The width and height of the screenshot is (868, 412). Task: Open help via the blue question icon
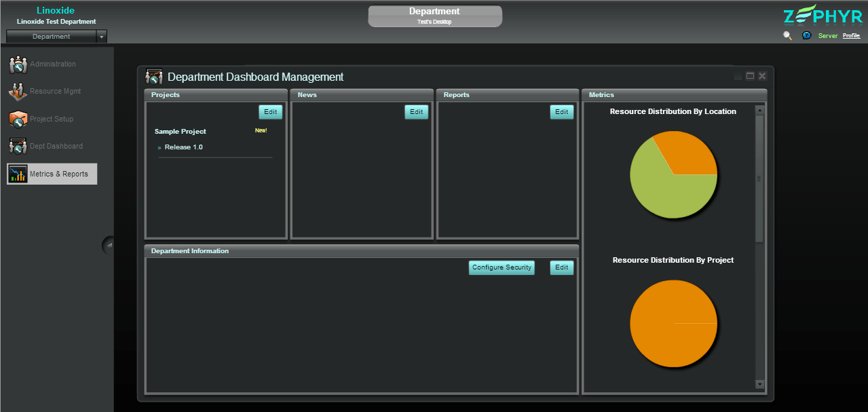pos(806,36)
